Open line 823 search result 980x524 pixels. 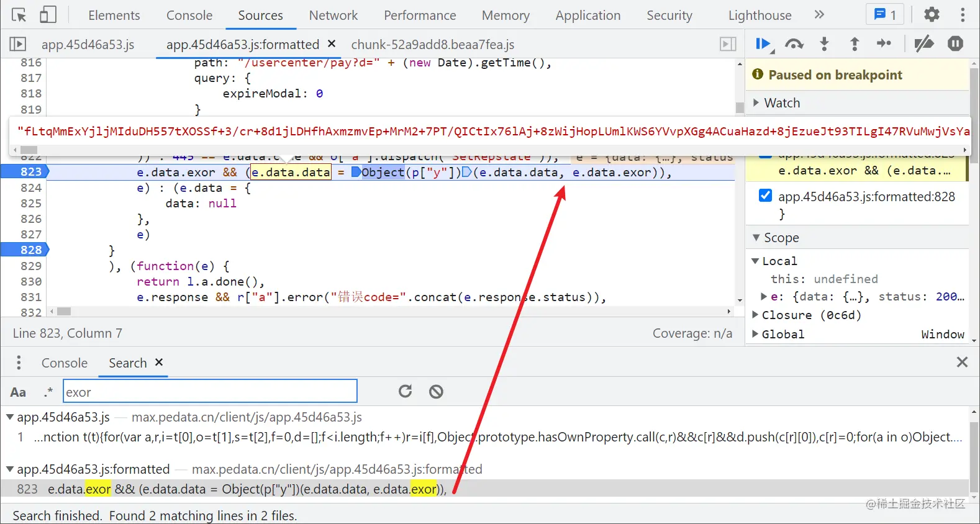coord(484,489)
